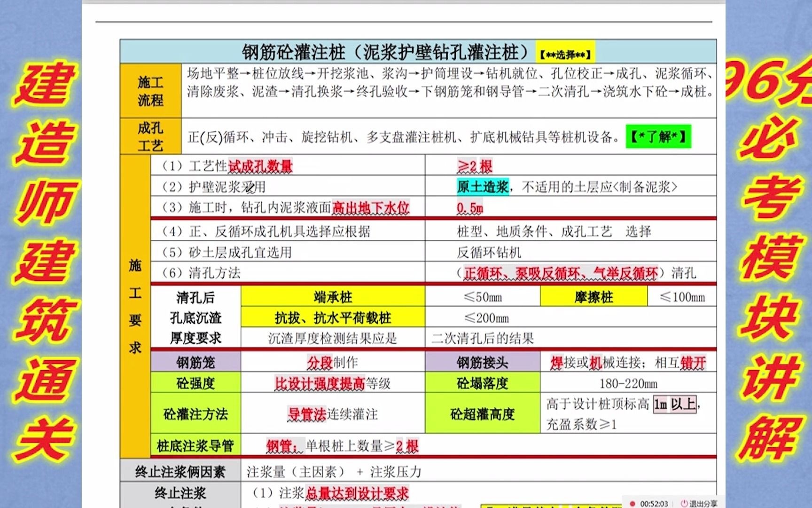
Task: Click the 反循环钻机 cell
Action: tap(571, 252)
